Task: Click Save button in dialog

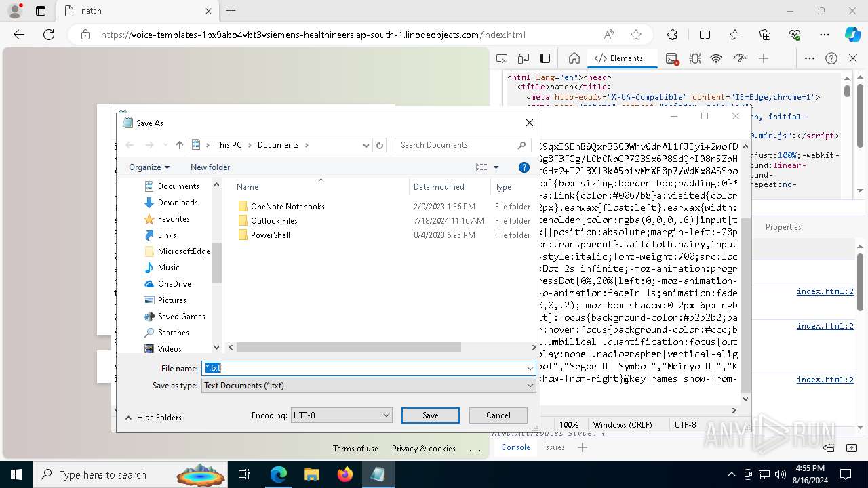Action: [431, 415]
